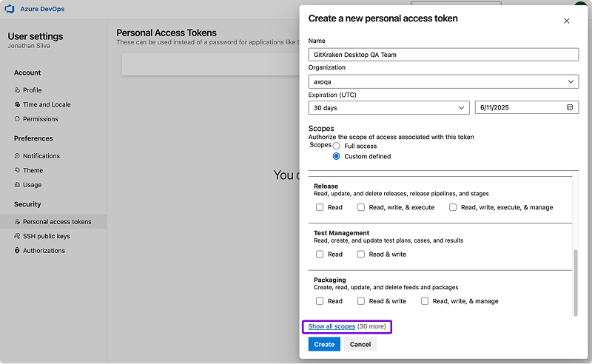
Task: Open Notifications preferences
Action: pos(41,156)
